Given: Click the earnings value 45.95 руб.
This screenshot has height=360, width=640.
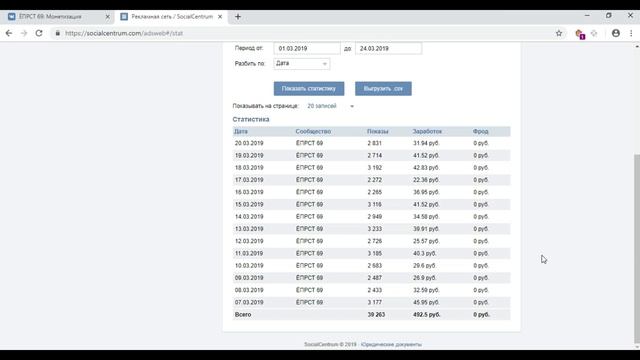Looking at the screenshot, I should coord(426,302).
